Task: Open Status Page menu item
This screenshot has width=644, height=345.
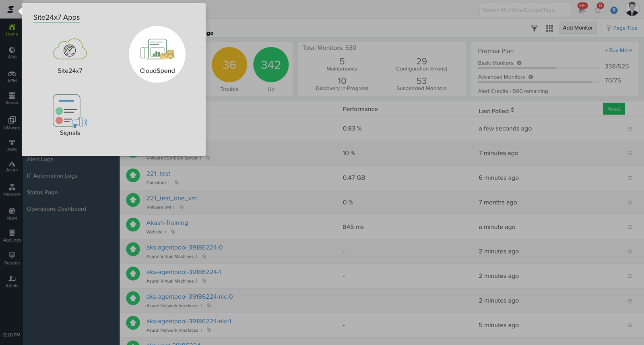Action: click(x=42, y=192)
